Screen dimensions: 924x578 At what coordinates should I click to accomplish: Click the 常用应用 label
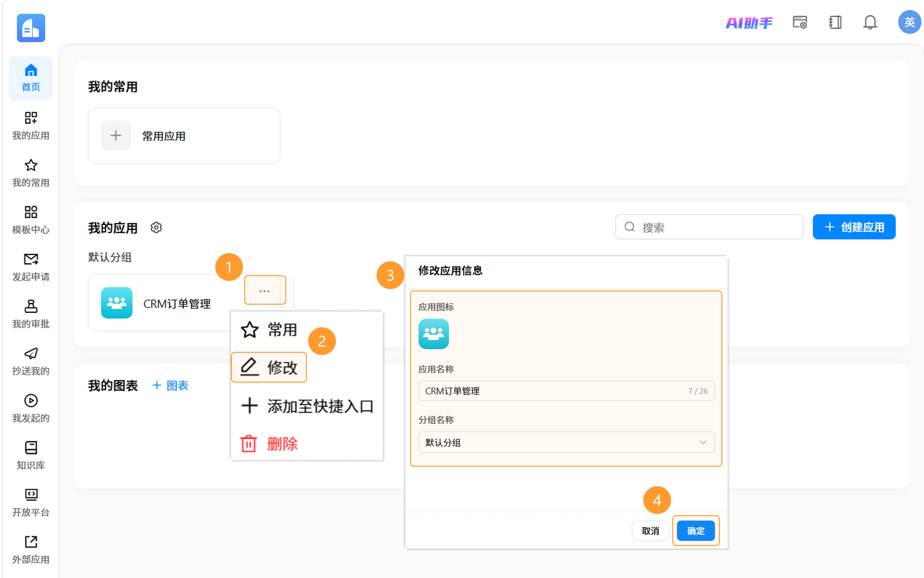[164, 136]
